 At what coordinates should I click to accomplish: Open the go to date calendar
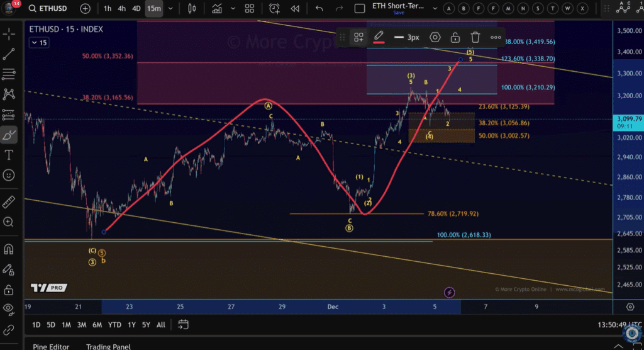pos(183,325)
